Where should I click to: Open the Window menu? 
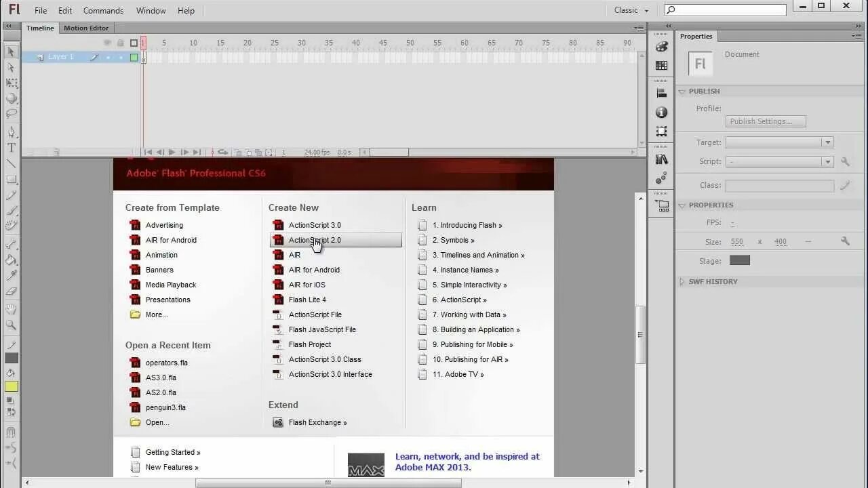[151, 10]
